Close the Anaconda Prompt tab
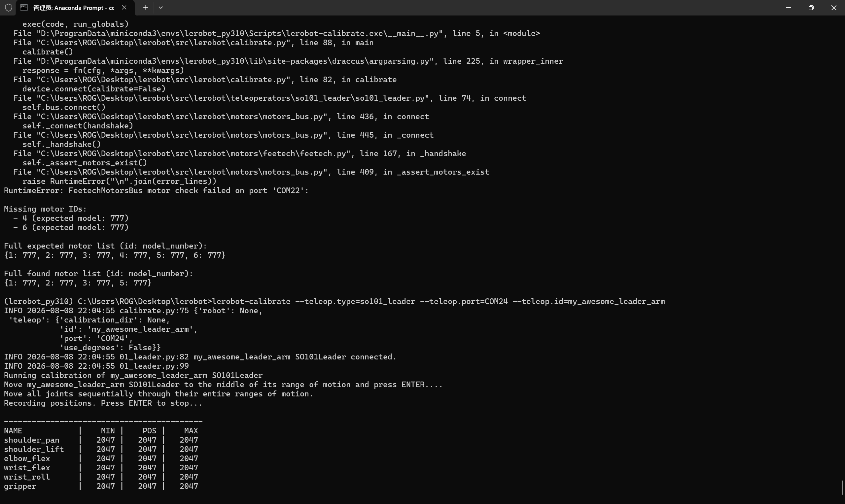This screenshot has height=504, width=845. click(x=124, y=8)
